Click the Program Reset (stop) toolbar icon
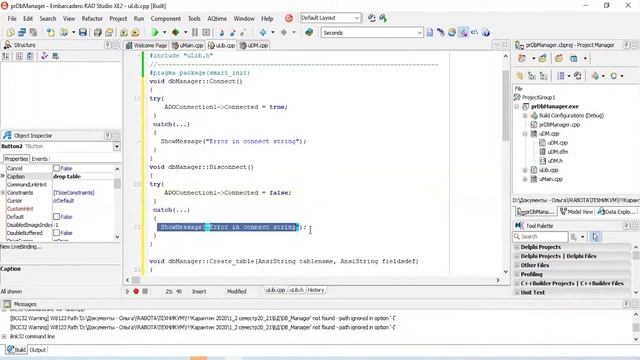Viewport: 640px width, 360px height. coord(207,32)
